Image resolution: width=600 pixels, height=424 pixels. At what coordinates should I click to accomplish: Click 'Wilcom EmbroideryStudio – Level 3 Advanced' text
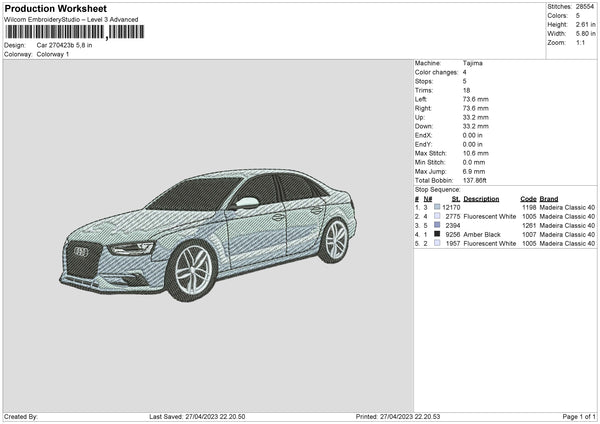[x=71, y=20]
